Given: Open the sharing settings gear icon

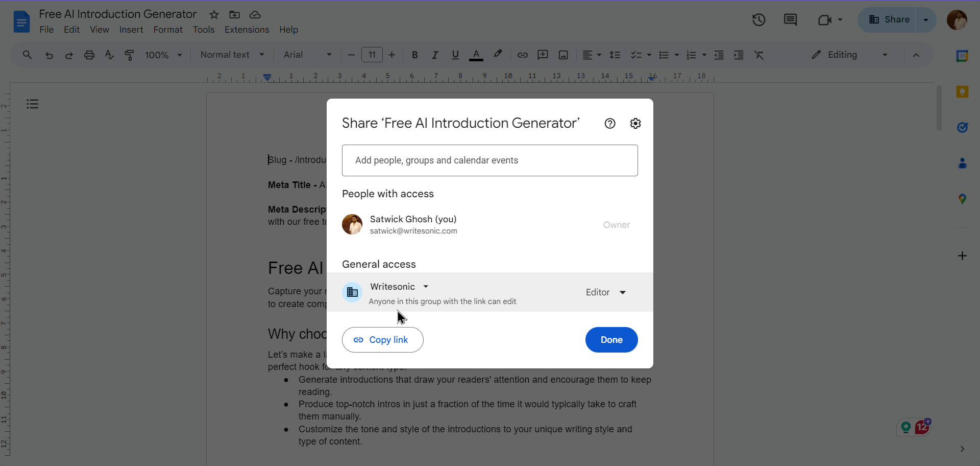Looking at the screenshot, I should 635,124.
